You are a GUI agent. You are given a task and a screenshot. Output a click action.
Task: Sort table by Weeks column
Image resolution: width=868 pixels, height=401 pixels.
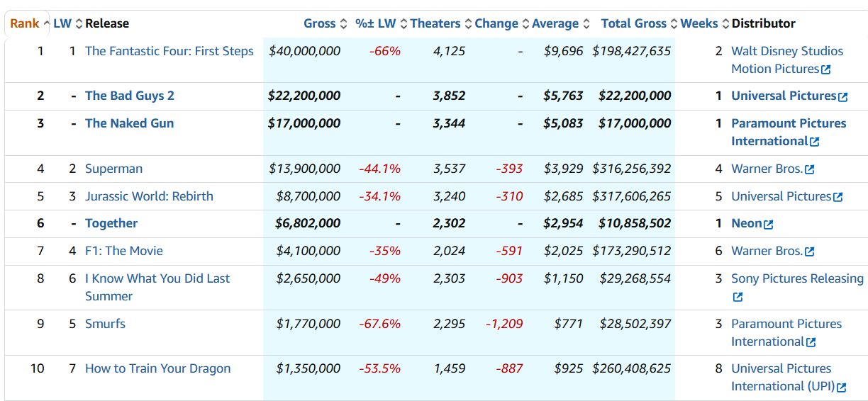coord(699,23)
